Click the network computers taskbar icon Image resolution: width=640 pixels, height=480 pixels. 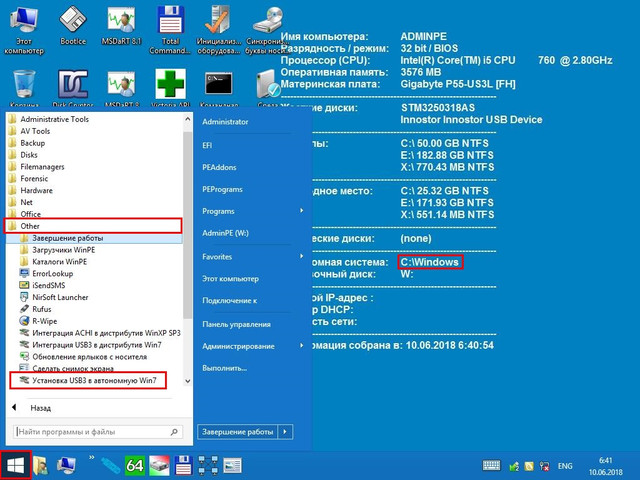[x=208, y=465]
